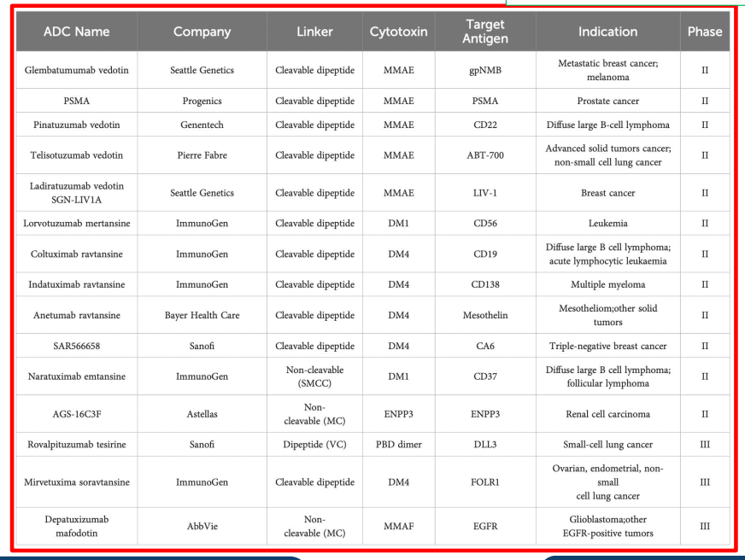Select the SAR566658 name cell
Viewport: 745px width, 560px height.
[x=77, y=346]
